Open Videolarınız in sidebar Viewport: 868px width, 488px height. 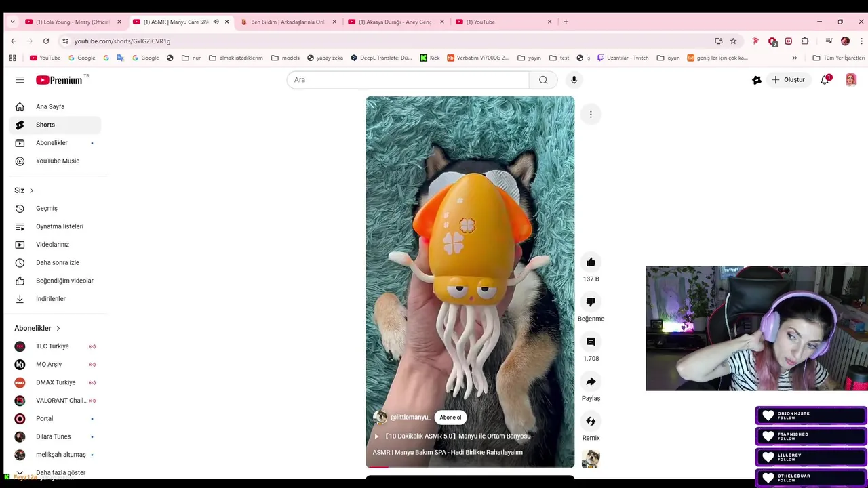[55, 245]
